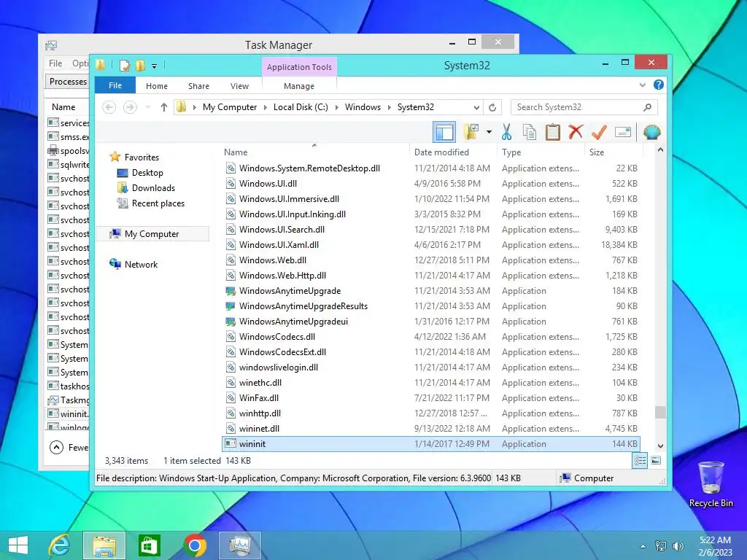The image size is (747, 560).
Task: Select WindowsAnytimeUpgrade application
Action: coord(431,290)
